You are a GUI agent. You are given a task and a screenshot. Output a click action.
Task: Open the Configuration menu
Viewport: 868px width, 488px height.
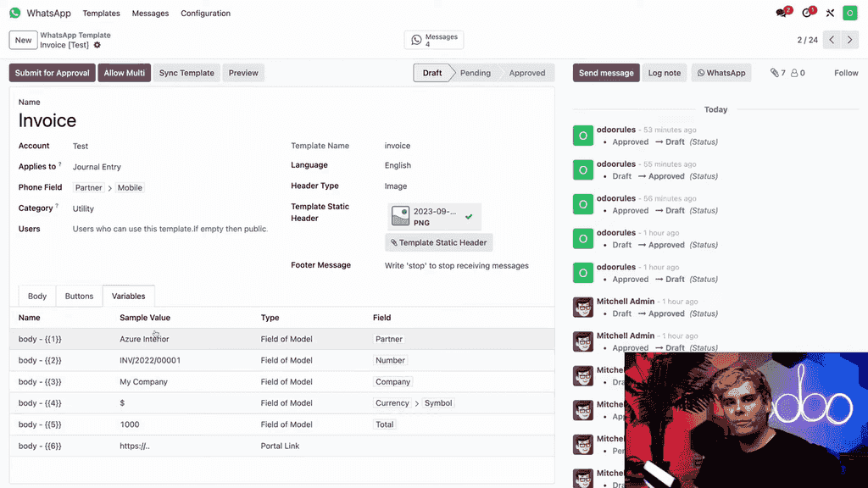point(205,14)
